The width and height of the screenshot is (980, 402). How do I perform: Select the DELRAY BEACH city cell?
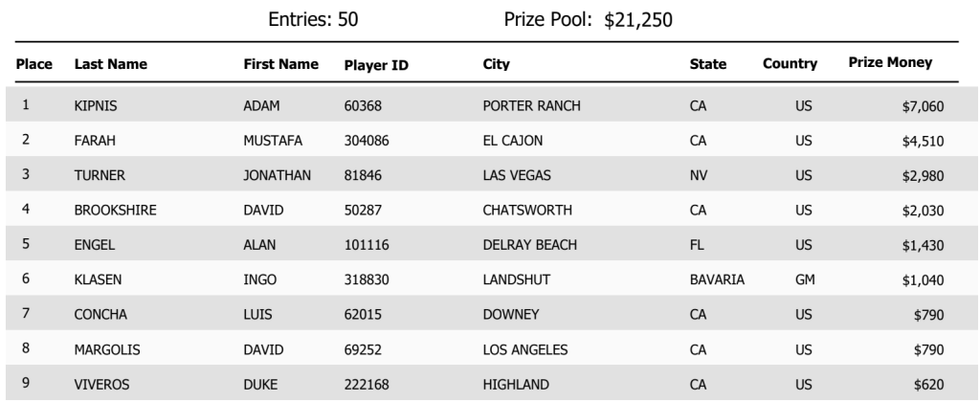pyautogui.click(x=530, y=245)
